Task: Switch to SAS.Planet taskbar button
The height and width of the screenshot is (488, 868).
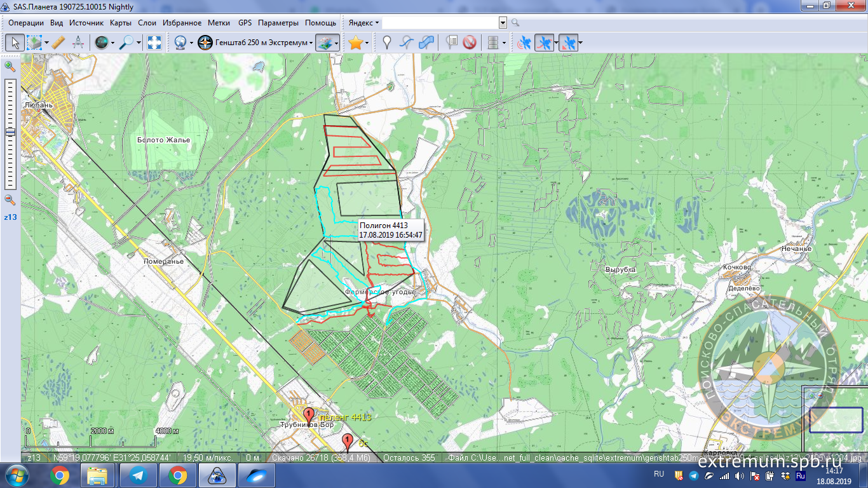Action: click(x=217, y=475)
